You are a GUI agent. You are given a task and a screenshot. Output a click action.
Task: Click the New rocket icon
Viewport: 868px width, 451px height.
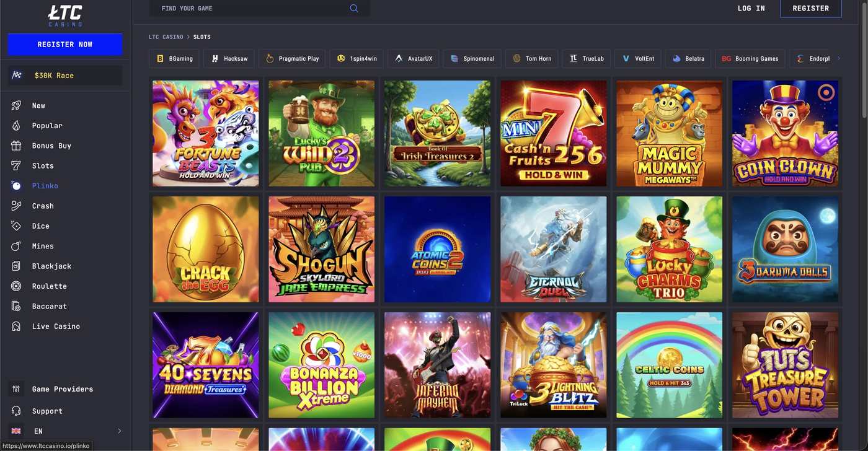(x=16, y=105)
